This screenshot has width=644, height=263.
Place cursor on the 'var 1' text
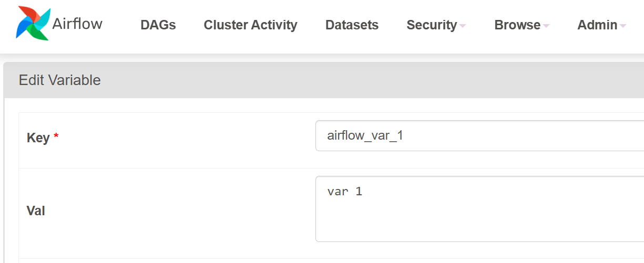(x=344, y=192)
